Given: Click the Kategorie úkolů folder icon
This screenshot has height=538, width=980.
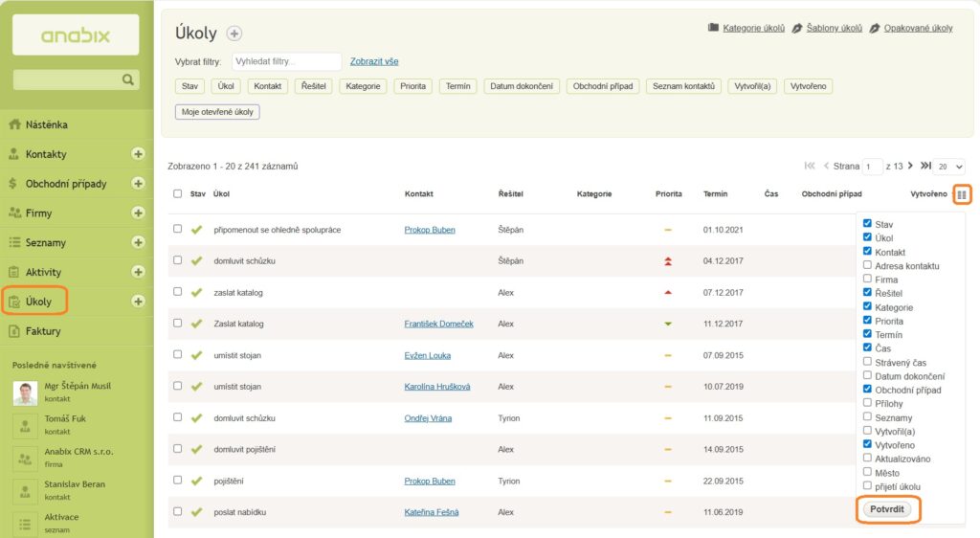Looking at the screenshot, I should pos(713,28).
